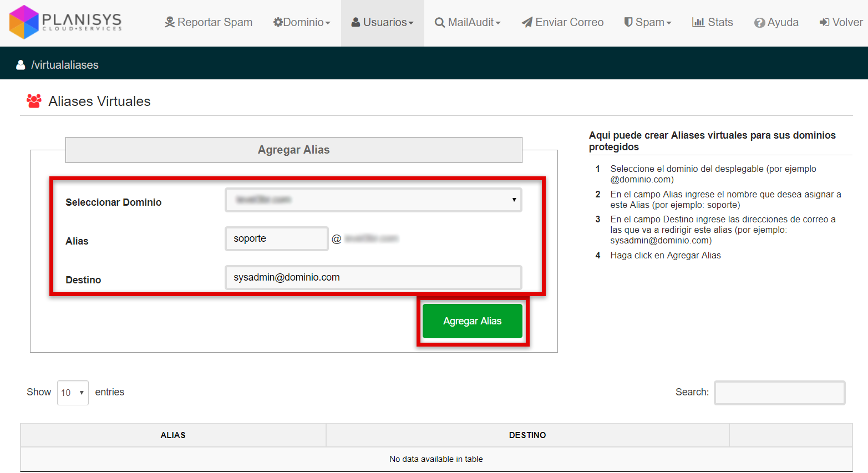Screen dimensions: 868x473
Task: Click the magnifier icon beside MailAudit
Action: coord(439,23)
